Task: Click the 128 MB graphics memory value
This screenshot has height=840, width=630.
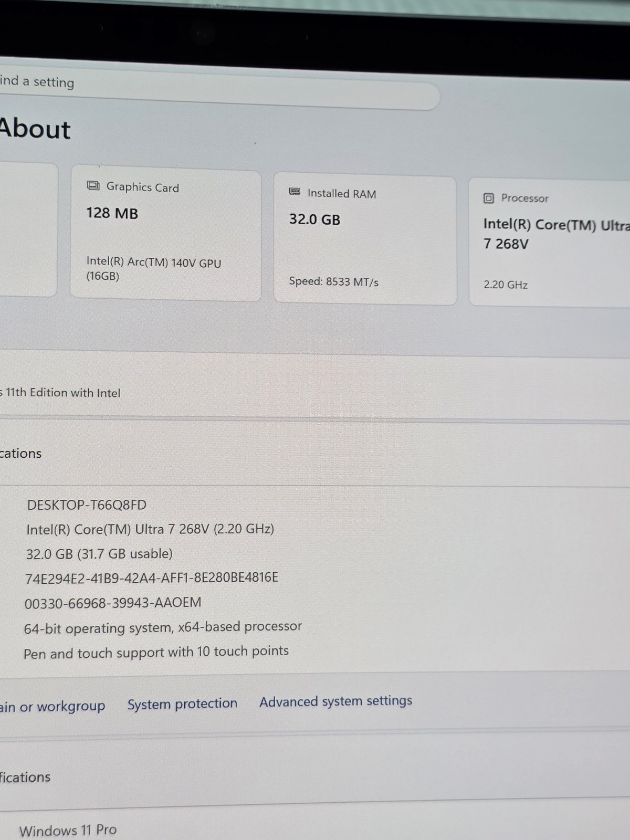Action: [112, 213]
